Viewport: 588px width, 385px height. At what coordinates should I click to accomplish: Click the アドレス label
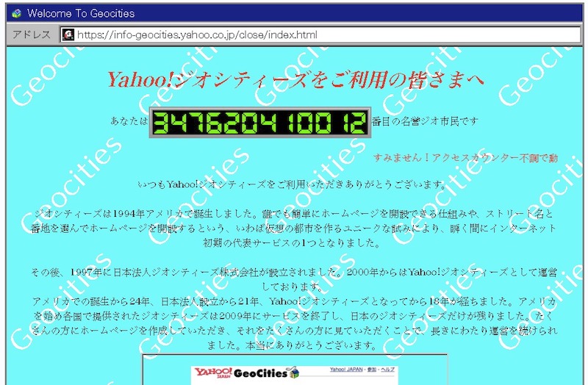pyautogui.click(x=32, y=35)
